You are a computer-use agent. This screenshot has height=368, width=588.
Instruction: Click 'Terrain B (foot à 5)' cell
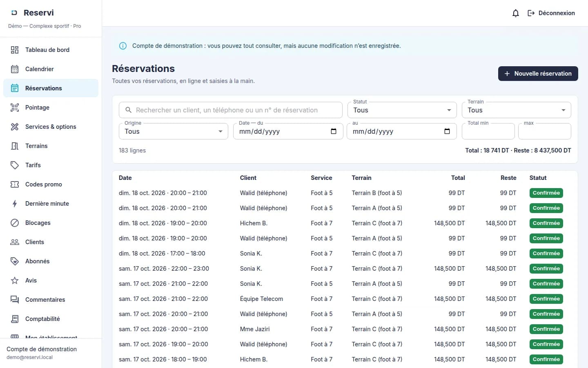pos(377,193)
